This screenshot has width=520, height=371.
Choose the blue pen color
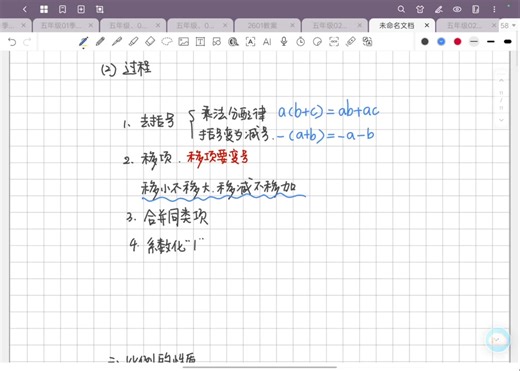coord(441,42)
